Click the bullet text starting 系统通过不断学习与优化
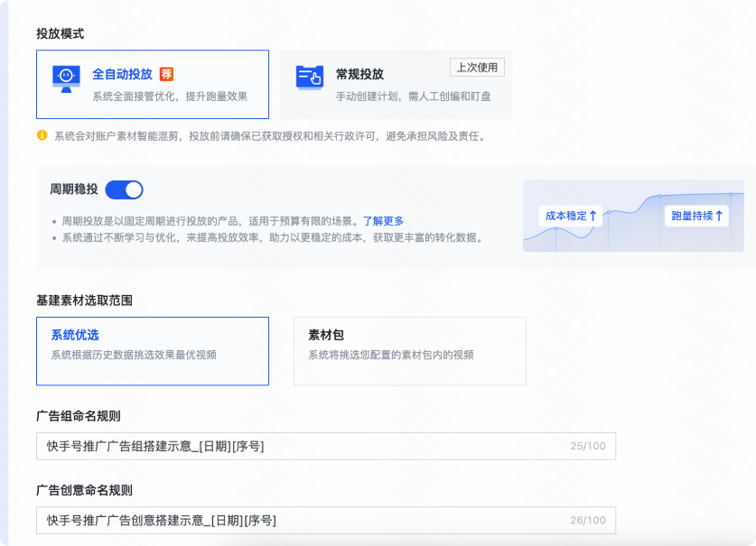Screen dimensions: 756x546 (273, 237)
